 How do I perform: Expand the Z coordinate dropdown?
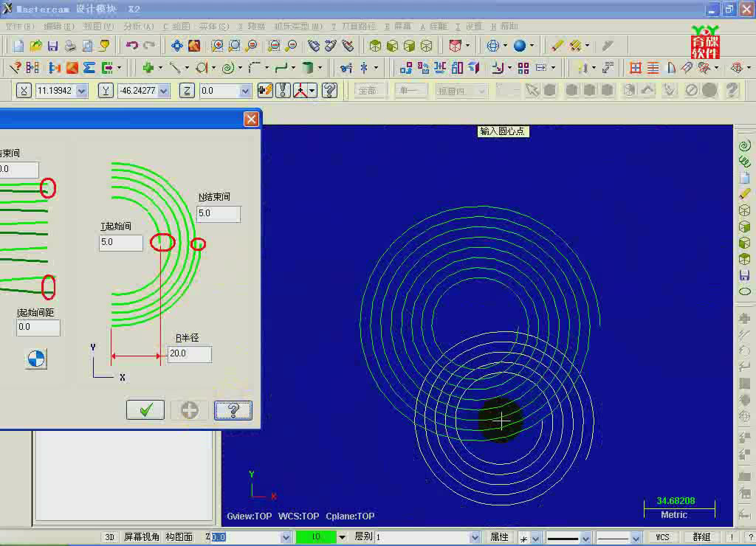click(245, 91)
